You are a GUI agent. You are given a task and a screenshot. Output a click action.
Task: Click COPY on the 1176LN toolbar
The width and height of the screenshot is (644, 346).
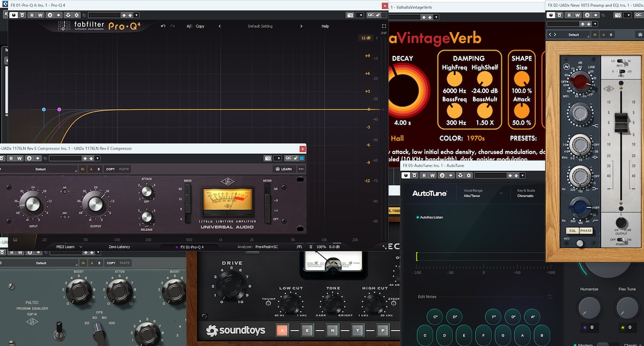pos(110,169)
